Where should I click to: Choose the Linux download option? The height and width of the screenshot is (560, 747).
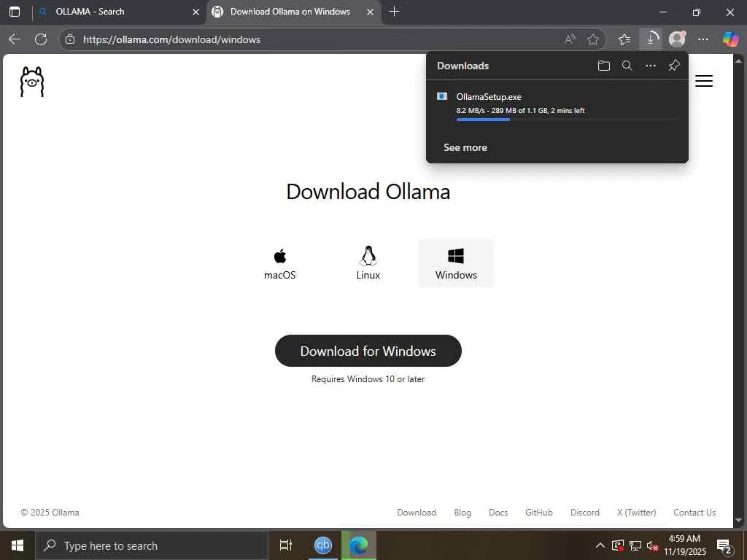point(368,264)
